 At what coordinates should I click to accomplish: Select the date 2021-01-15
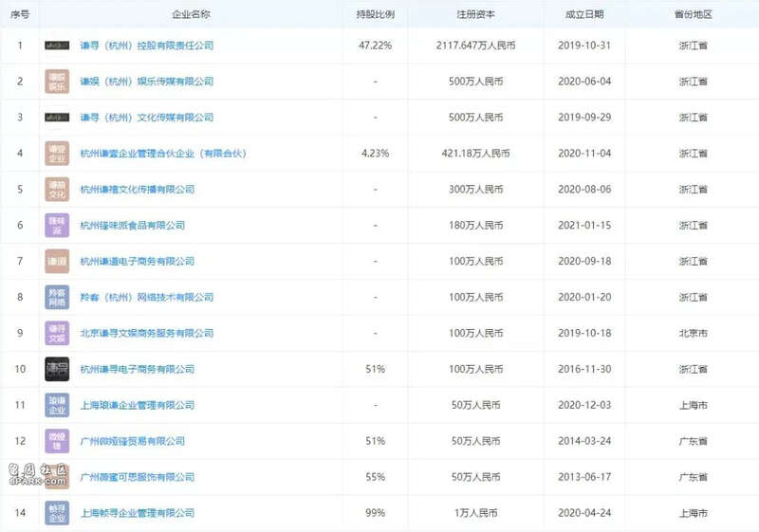(x=584, y=225)
